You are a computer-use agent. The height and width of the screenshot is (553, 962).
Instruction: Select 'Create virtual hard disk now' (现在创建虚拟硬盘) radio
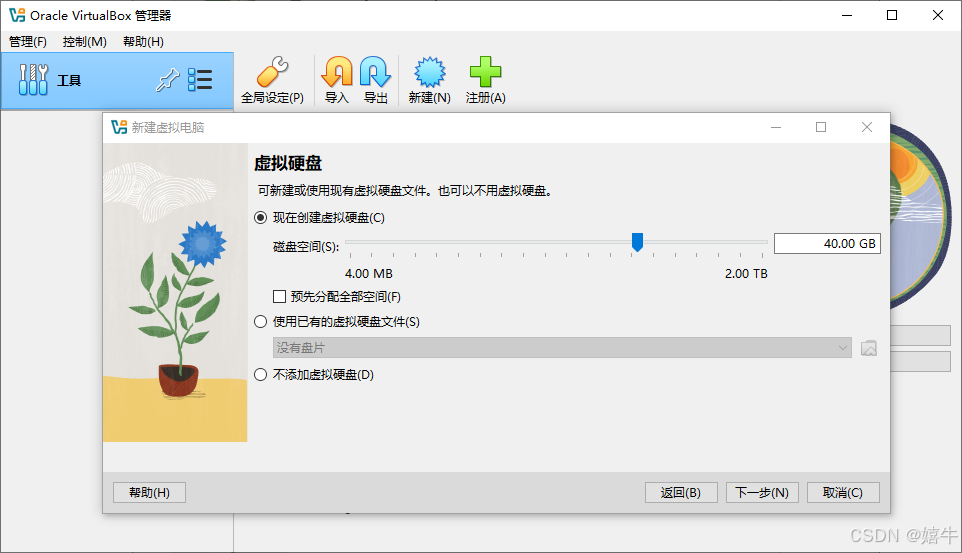pos(261,218)
